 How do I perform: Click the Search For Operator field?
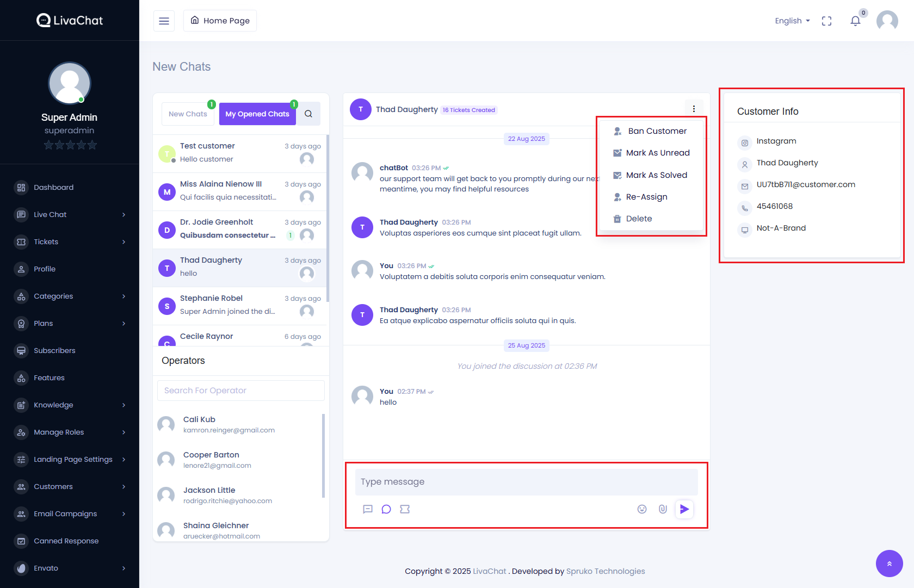pyautogui.click(x=240, y=391)
